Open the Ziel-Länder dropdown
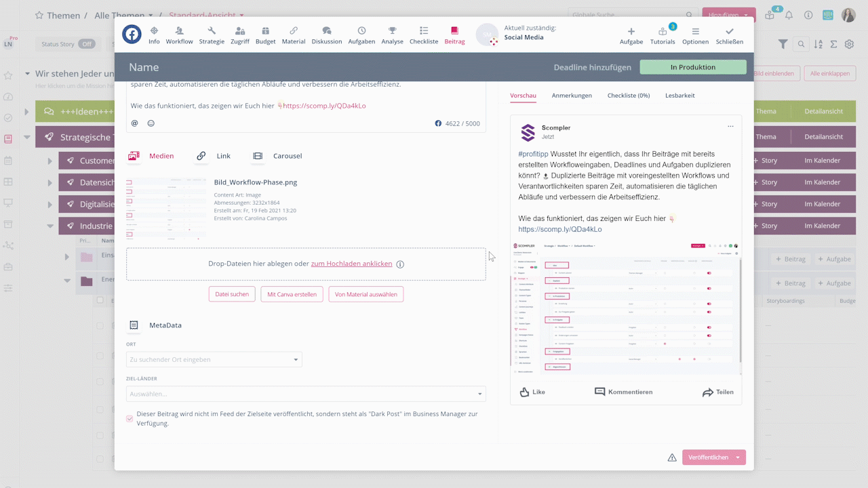The width and height of the screenshot is (868, 488). 306,394
